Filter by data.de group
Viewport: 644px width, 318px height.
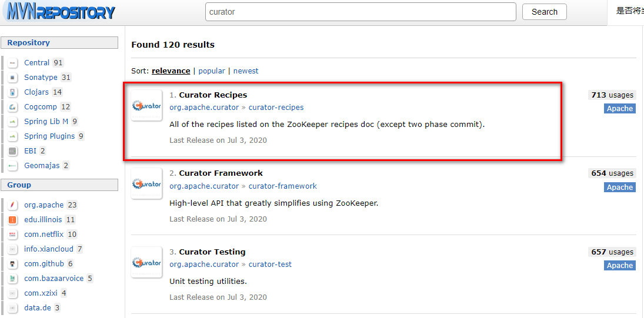coord(38,308)
